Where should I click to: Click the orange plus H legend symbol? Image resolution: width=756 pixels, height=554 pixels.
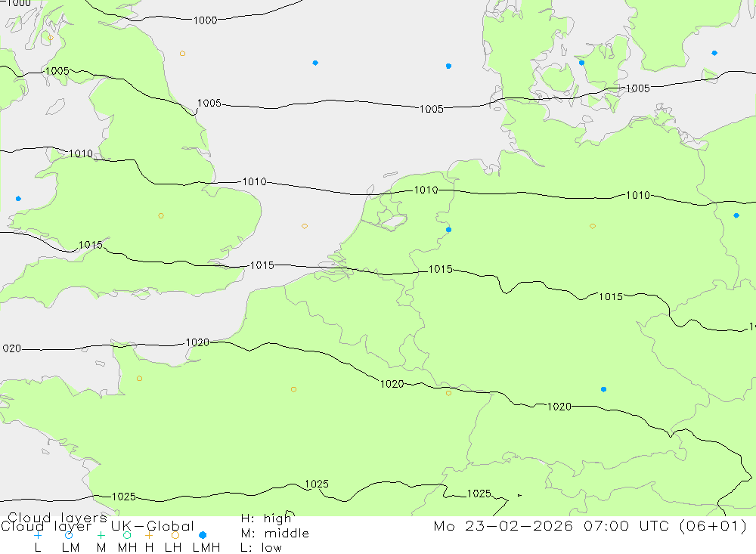[149, 535]
